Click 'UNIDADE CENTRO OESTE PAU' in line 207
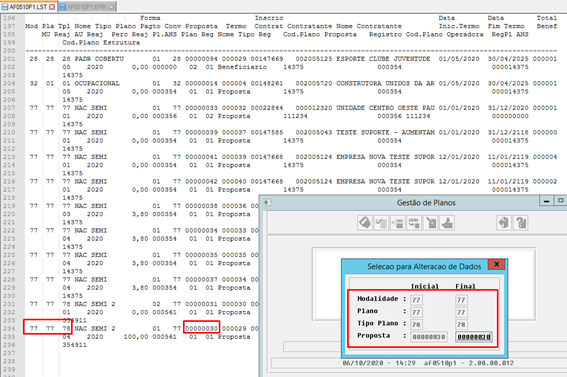567x377 pixels. pyautogui.click(x=385, y=108)
